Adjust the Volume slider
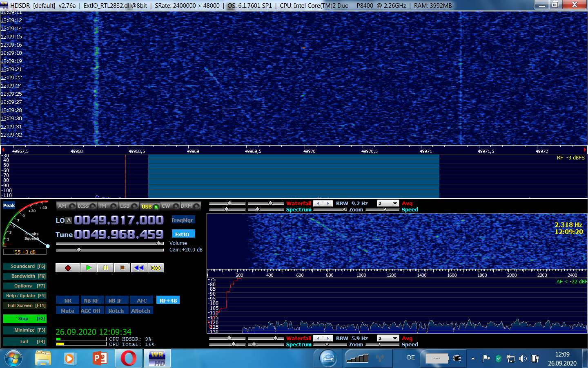 [110, 243]
